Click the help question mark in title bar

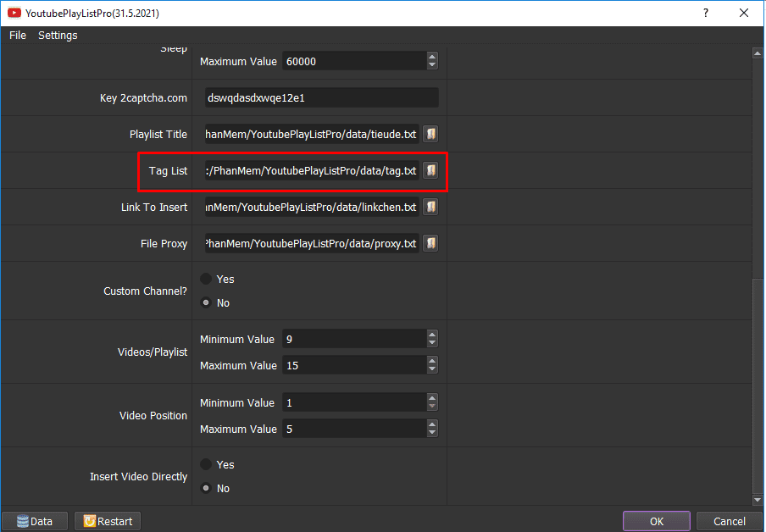tap(706, 14)
